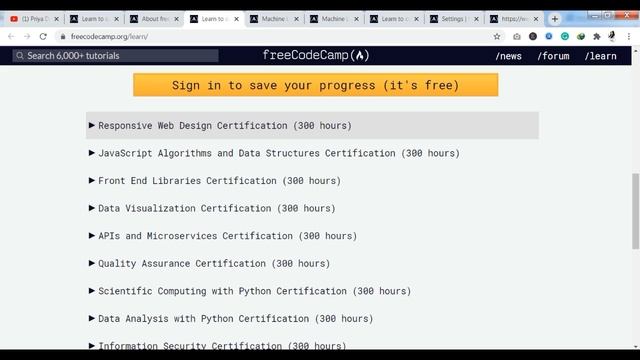Expand Front End Libraries Certification triangle

coord(92,180)
